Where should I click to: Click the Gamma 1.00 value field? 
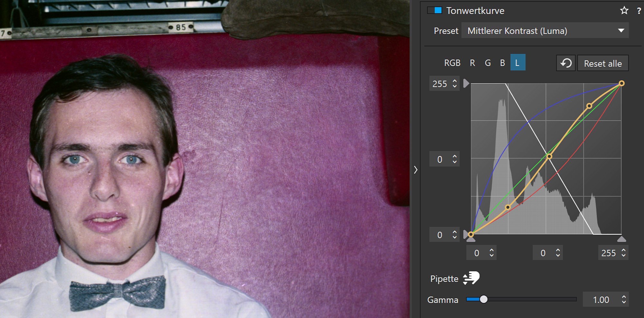pyautogui.click(x=601, y=300)
